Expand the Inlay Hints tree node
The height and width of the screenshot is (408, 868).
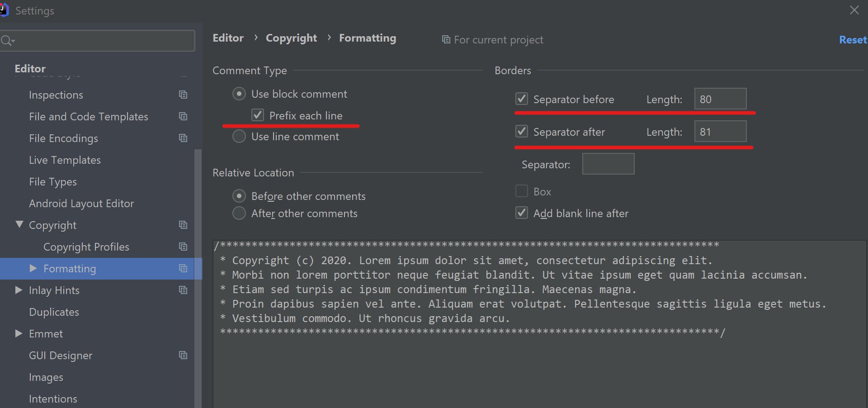tap(19, 290)
